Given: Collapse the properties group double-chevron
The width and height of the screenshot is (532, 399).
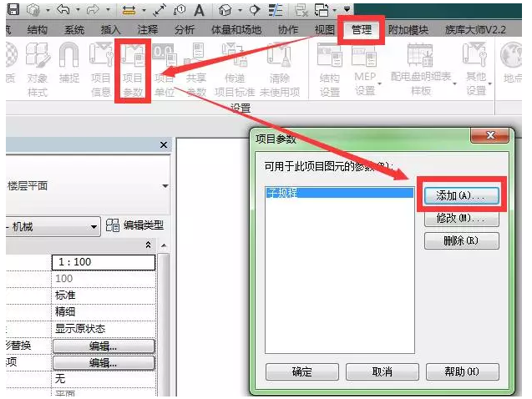Looking at the screenshot, I should pos(149,245).
